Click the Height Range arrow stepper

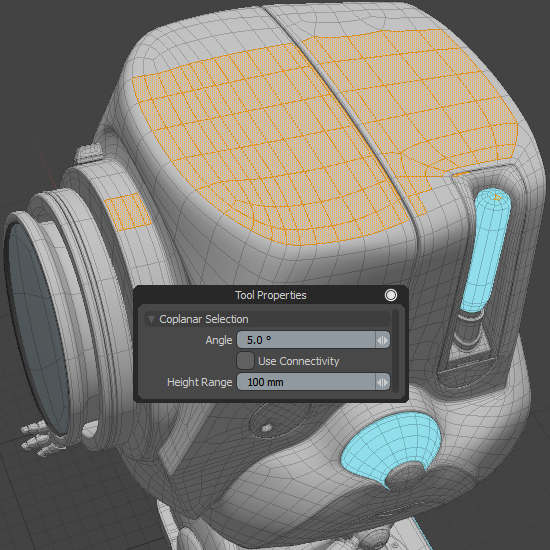point(382,382)
